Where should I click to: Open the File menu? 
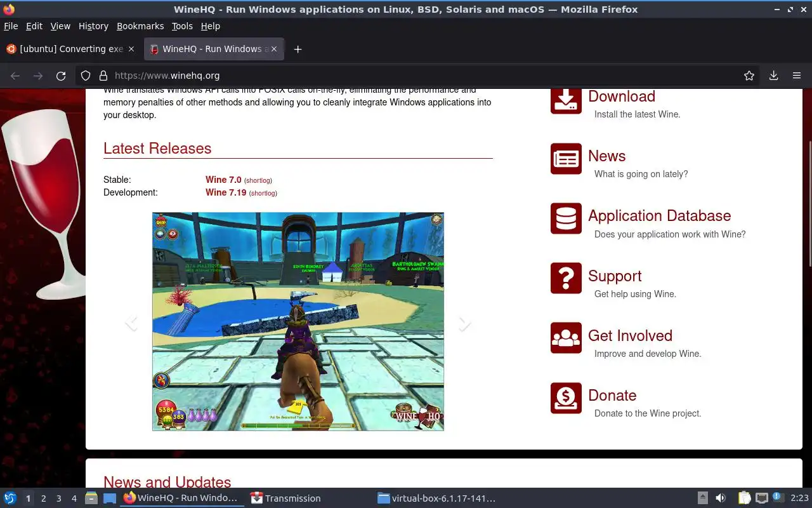point(11,26)
